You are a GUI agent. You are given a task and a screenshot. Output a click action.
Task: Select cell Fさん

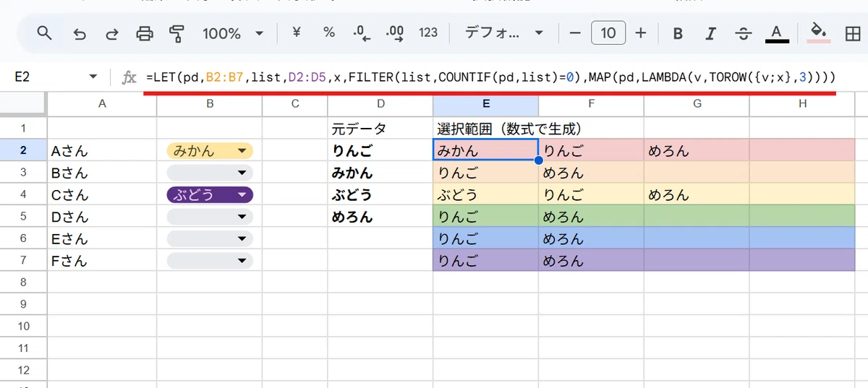point(102,260)
